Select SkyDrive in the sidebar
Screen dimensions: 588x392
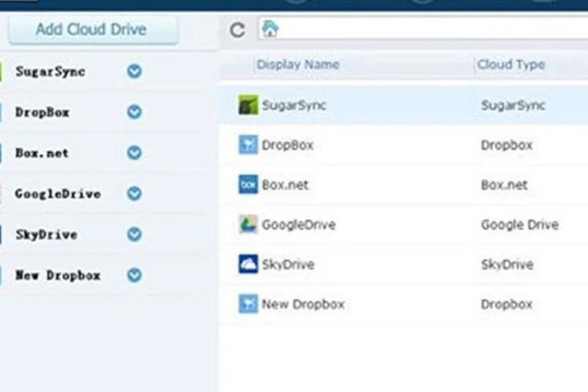[46, 235]
